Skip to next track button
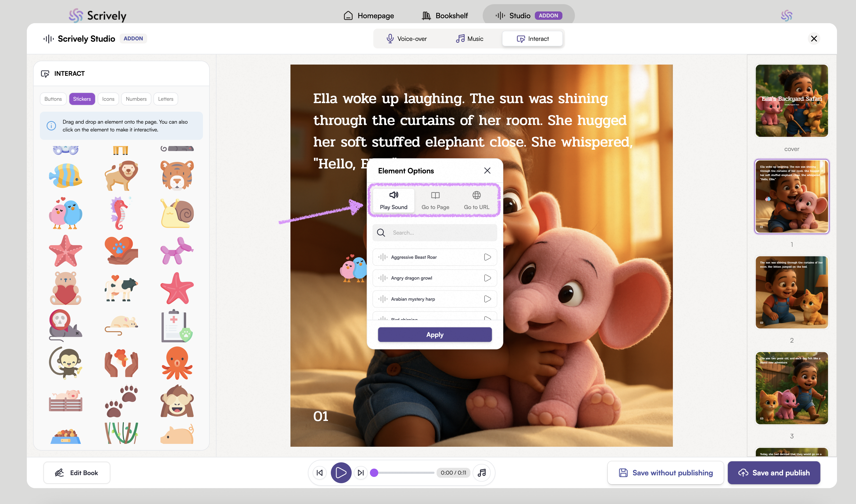The width and height of the screenshot is (856, 504). coord(361,473)
